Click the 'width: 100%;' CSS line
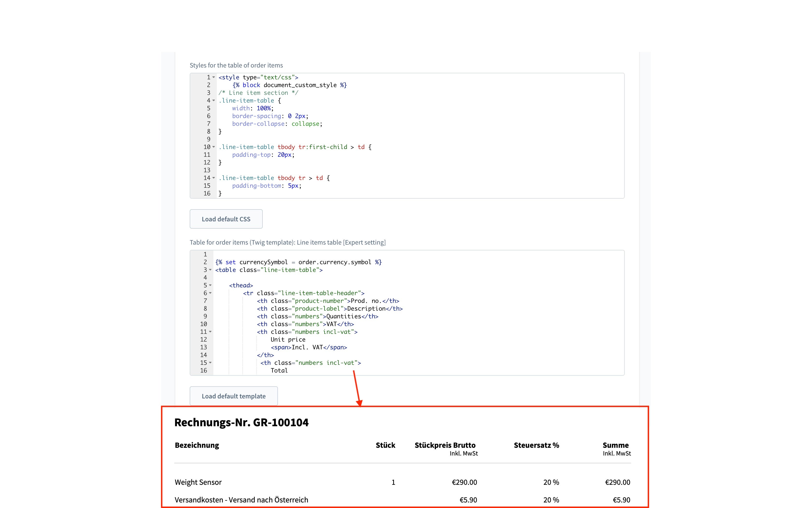The width and height of the screenshot is (812, 508). [253, 108]
